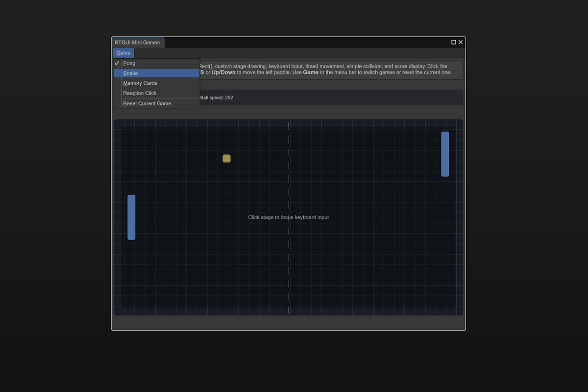Select the checked Pong menu entry
588x392 pixels.
156,63
